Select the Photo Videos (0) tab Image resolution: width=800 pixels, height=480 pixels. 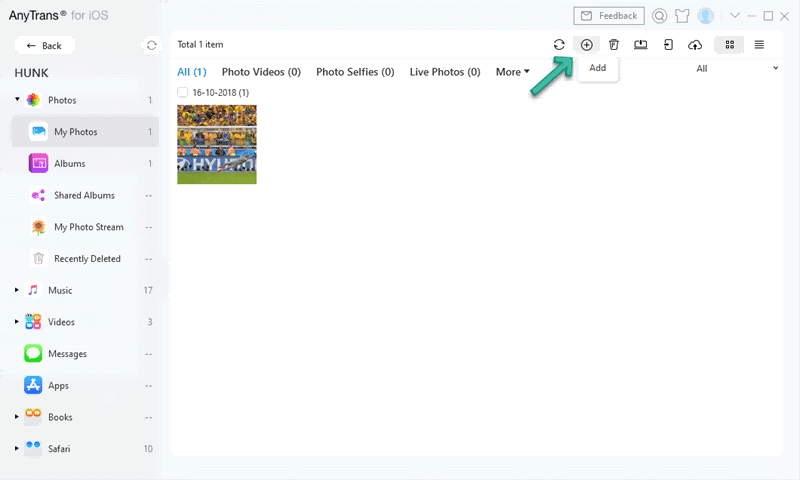click(261, 72)
